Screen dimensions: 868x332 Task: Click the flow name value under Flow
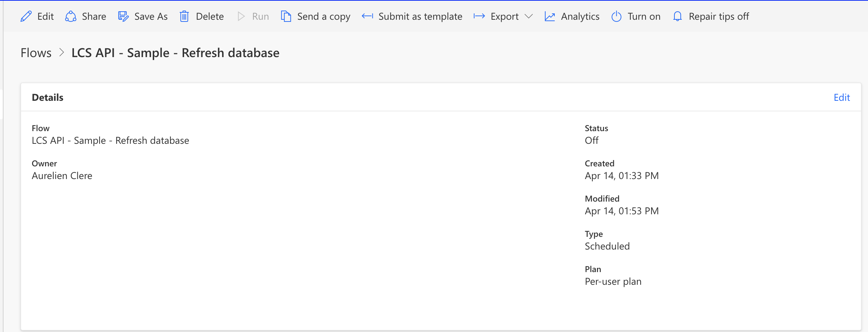click(111, 141)
